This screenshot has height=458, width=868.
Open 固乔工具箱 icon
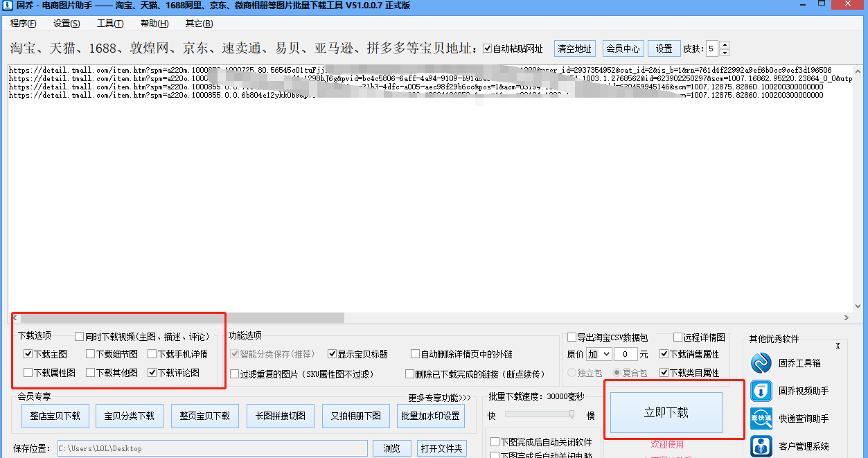761,363
